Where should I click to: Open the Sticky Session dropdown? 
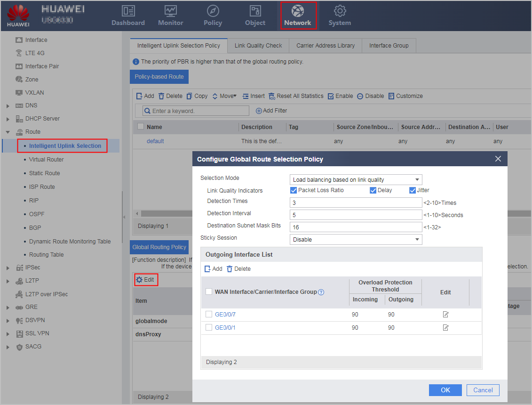click(356, 240)
